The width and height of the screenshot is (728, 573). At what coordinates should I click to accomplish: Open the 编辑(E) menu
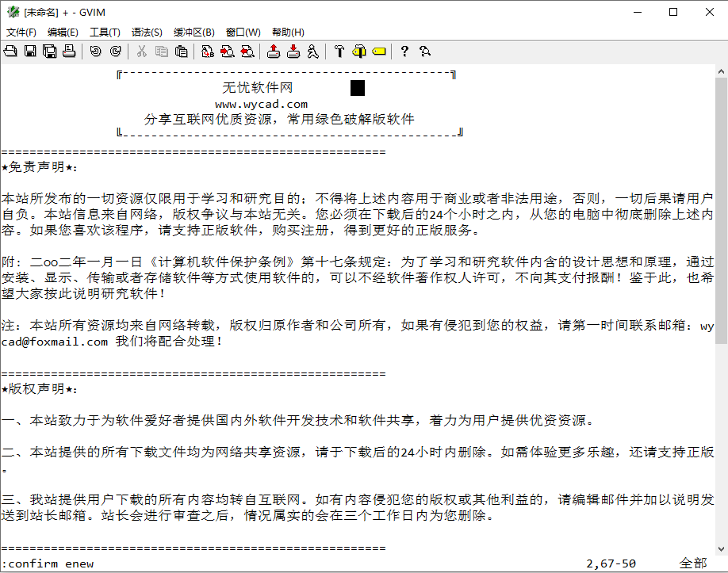63,32
